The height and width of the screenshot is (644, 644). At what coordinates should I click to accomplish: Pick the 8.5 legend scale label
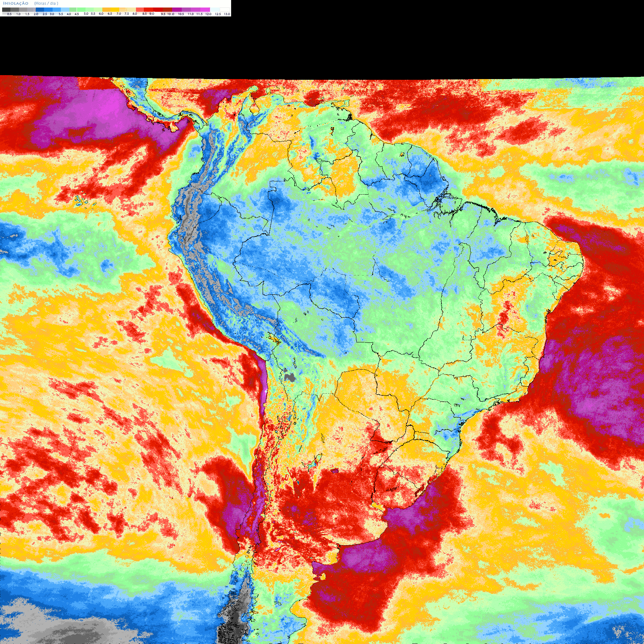pyautogui.click(x=145, y=14)
